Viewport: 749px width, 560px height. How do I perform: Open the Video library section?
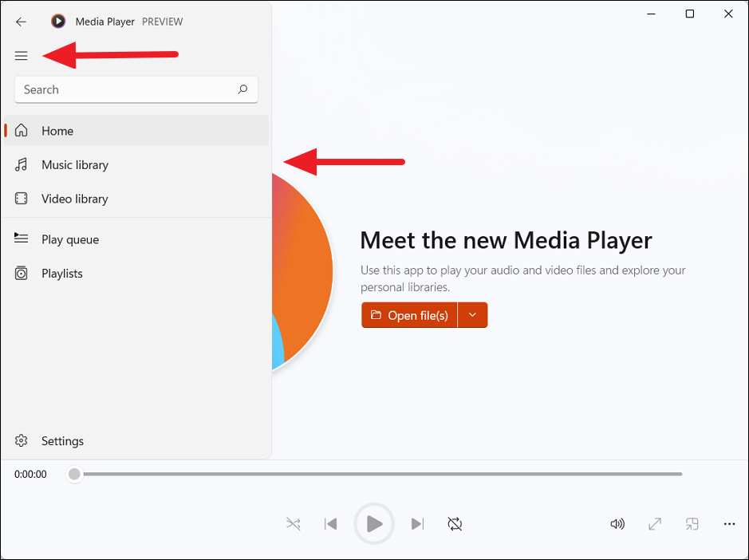pyautogui.click(x=136, y=199)
